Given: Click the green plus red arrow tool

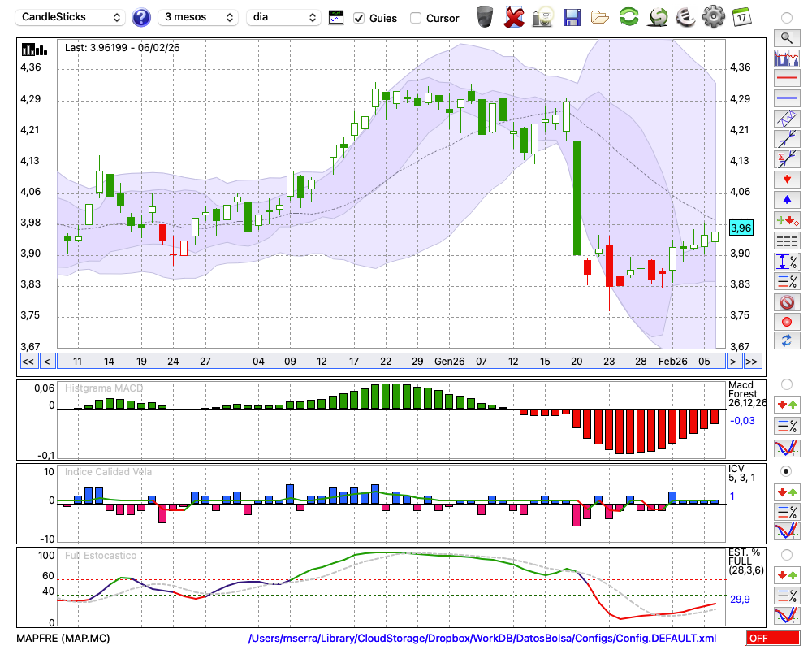Looking at the screenshot, I should pyautogui.click(x=787, y=221).
